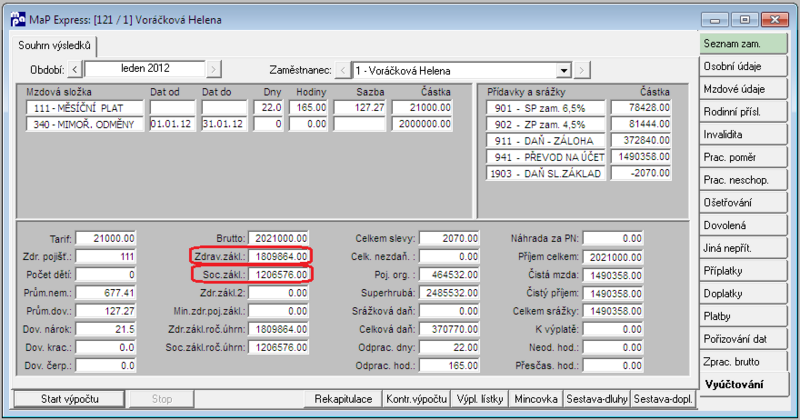The image size is (800, 420).
Task: Open Sestava-dopl. report
Action: [663, 399]
